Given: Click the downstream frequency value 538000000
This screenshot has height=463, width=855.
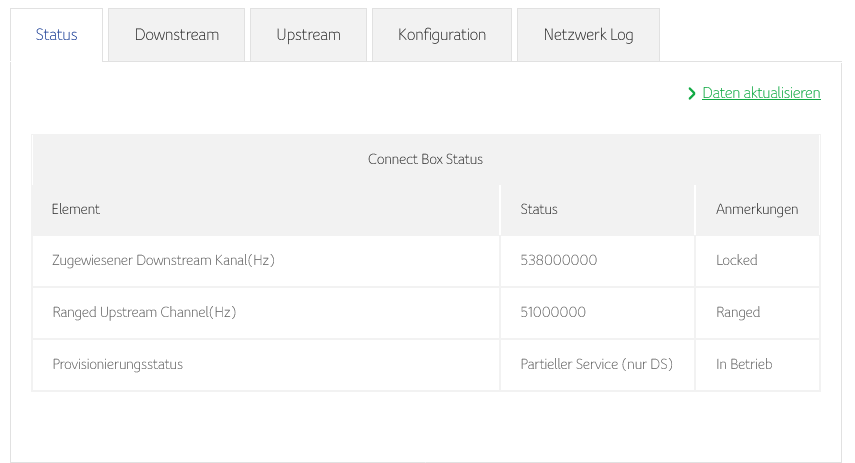Looking at the screenshot, I should 559,260.
